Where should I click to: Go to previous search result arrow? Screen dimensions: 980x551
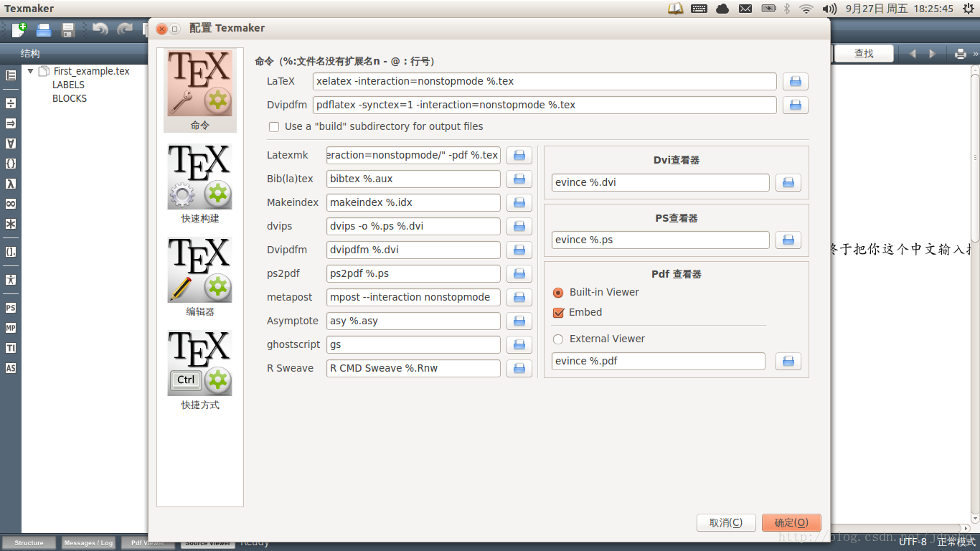click(913, 54)
